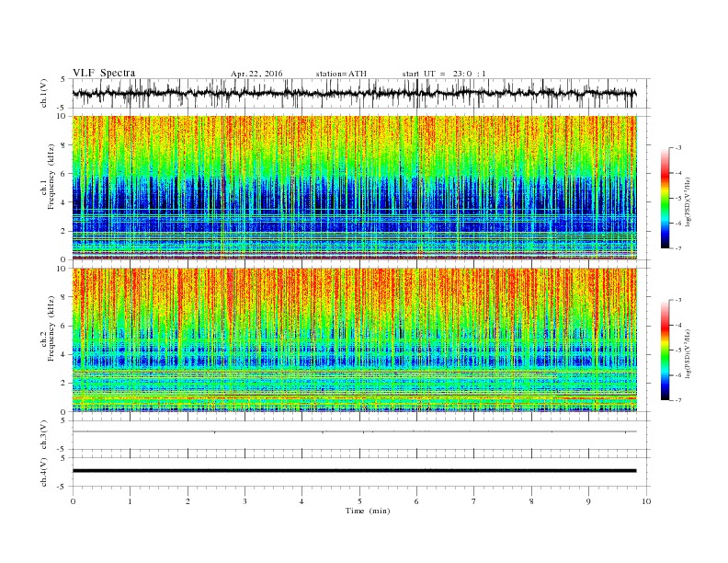Click the 'ch.1(V)' waveform axis label
This screenshot has width=728, height=563.
coord(43,93)
